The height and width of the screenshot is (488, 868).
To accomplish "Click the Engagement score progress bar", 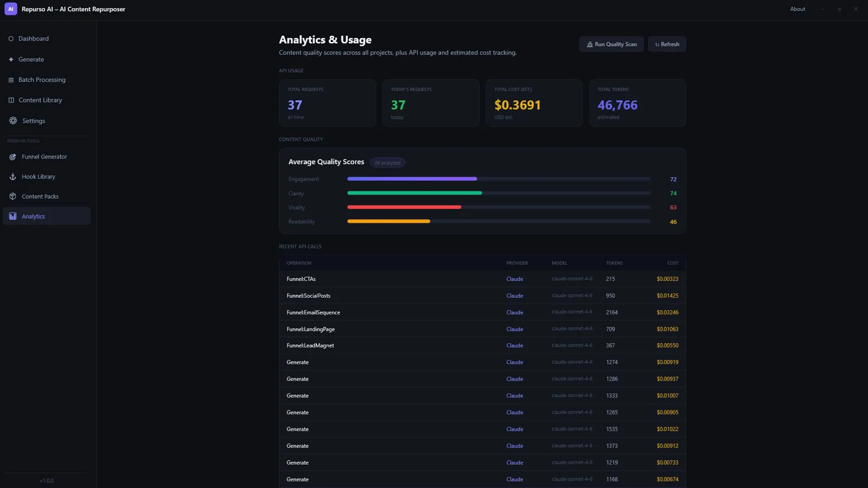I will 499,179.
